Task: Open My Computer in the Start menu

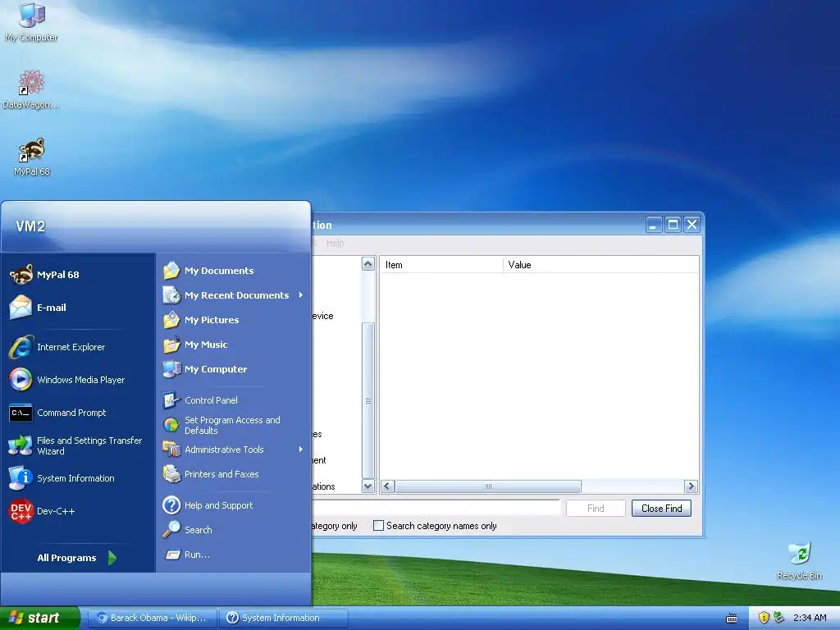Action: click(x=233, y=369)
